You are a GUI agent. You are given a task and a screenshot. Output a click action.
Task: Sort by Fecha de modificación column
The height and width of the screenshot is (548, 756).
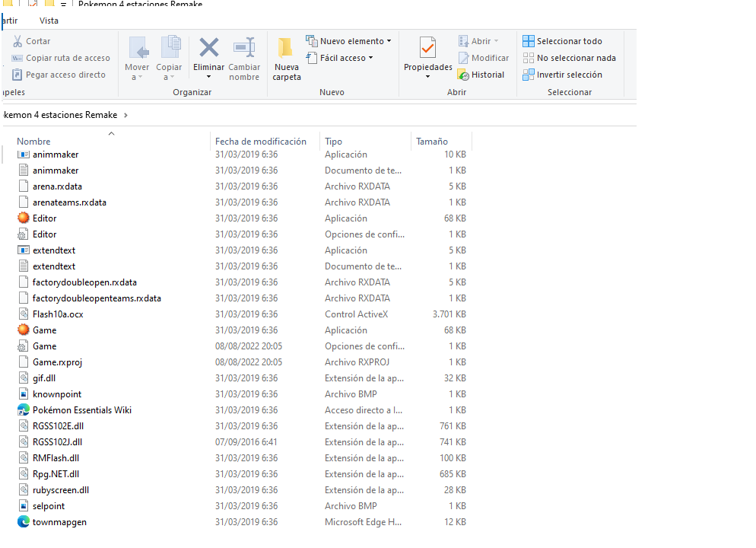pos(260,142)
